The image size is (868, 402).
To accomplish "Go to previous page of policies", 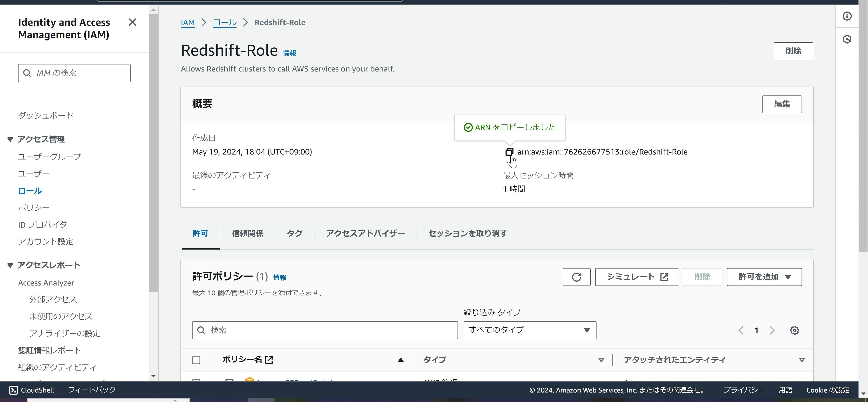I will [x=741, y=330].
